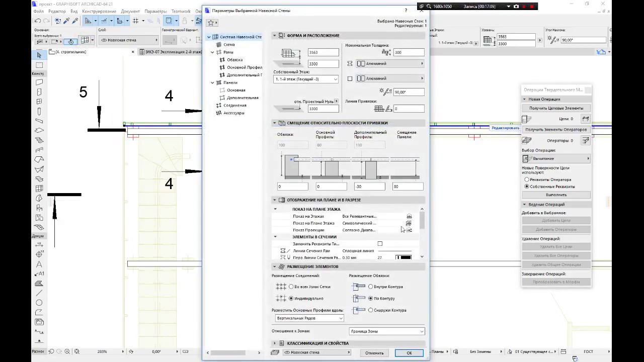
Task: Click the rotate selection icon in info box
Action: coord(71,41)
